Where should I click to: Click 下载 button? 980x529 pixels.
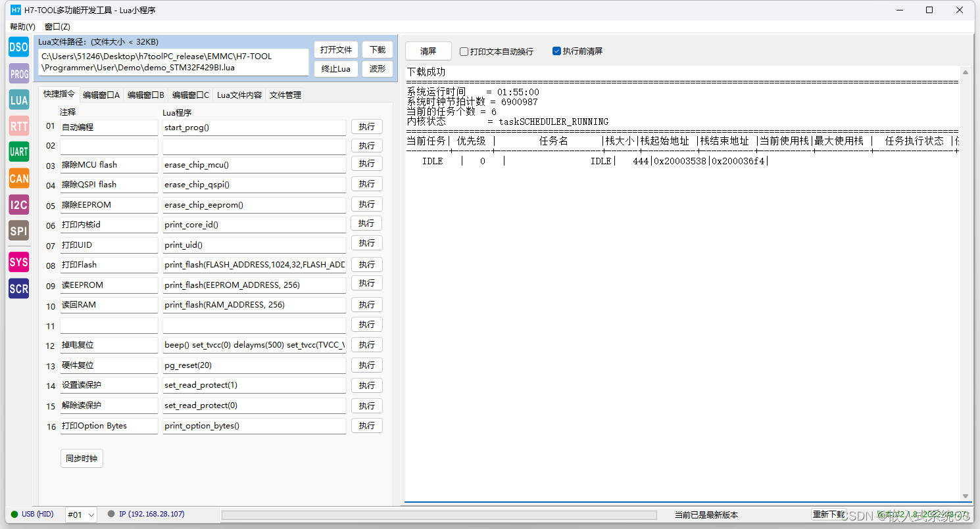coord(378,50)
